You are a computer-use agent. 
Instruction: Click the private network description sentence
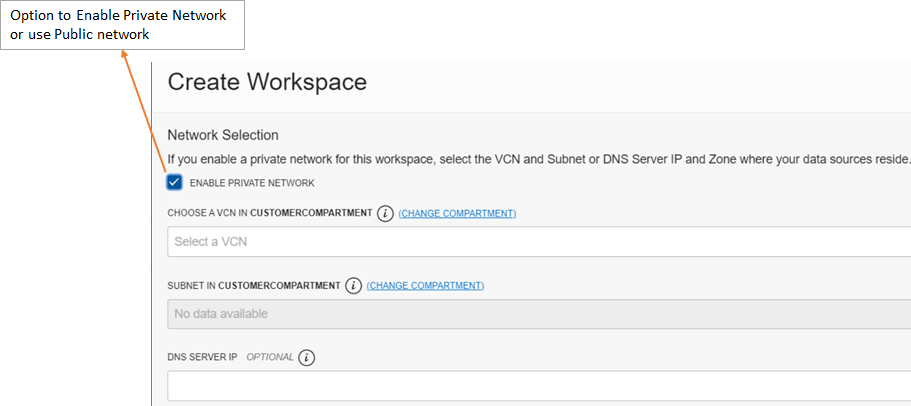click(x=538, y=158)
